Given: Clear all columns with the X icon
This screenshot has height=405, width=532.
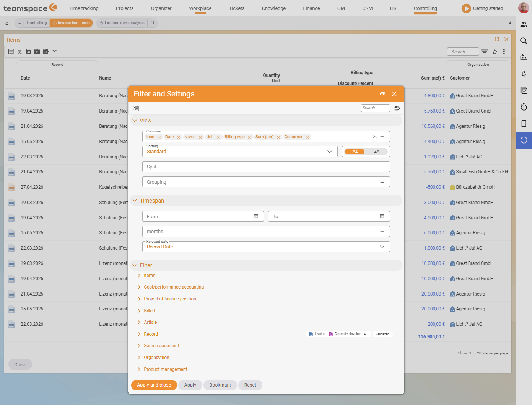Looking at the screenshot, I should (375, 136).
